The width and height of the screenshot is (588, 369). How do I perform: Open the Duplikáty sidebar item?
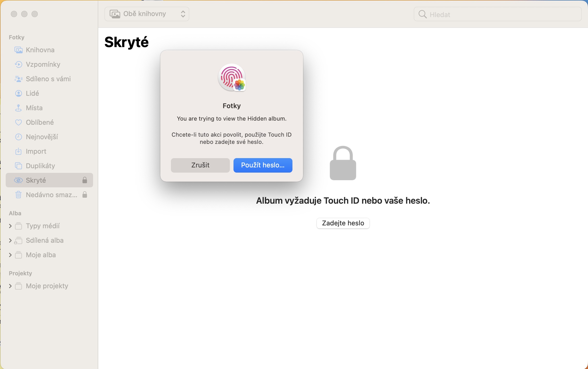point(40,166)
